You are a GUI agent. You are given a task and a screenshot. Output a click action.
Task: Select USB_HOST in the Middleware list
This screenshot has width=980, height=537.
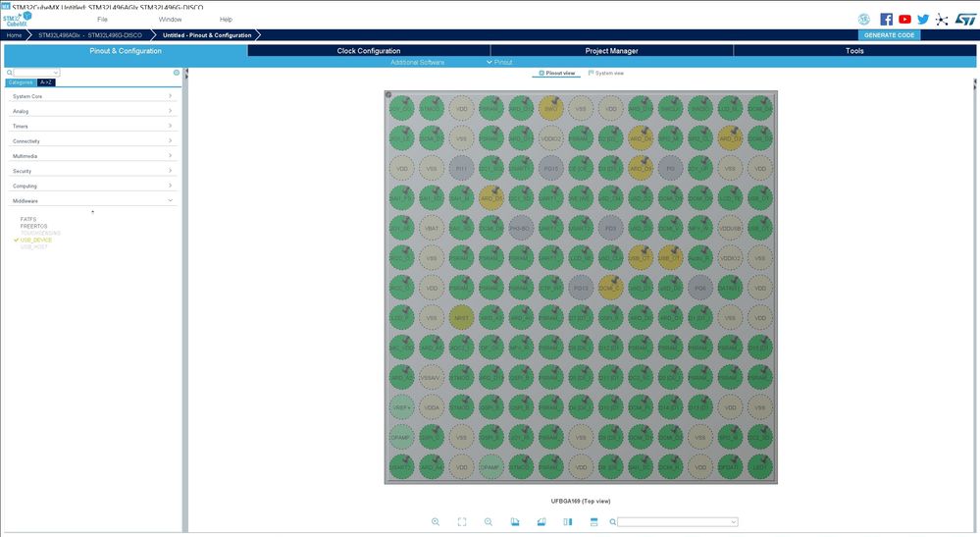tap(33, 247)
